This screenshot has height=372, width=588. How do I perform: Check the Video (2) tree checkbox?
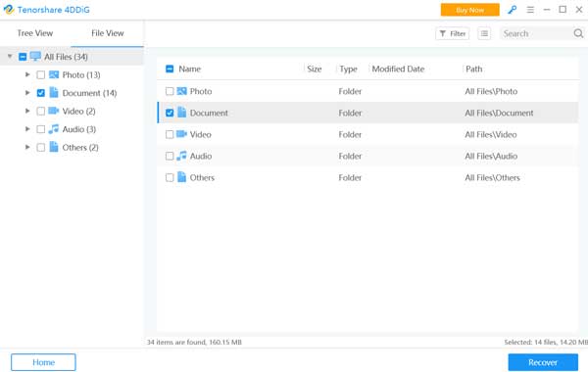click(41, 111)
